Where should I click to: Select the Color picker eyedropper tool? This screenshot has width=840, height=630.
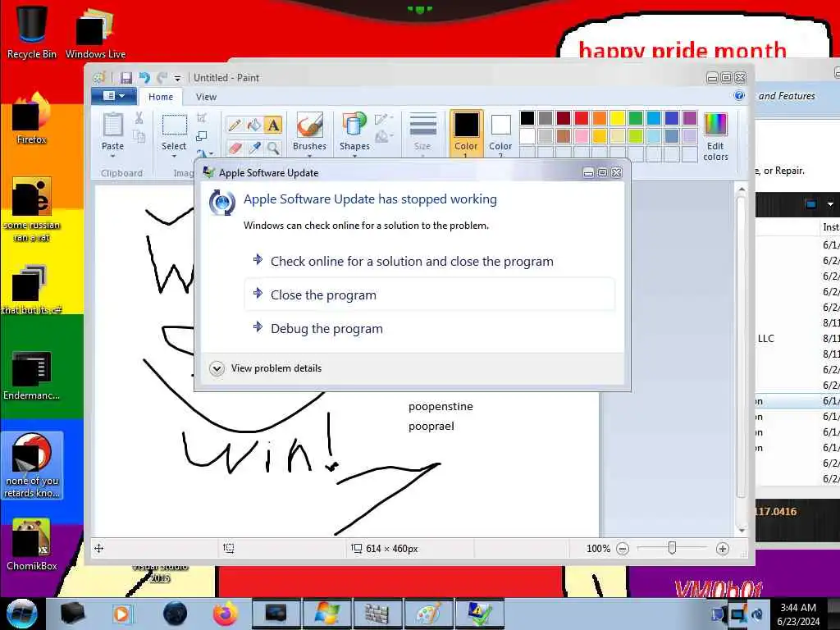pos(254,148)
